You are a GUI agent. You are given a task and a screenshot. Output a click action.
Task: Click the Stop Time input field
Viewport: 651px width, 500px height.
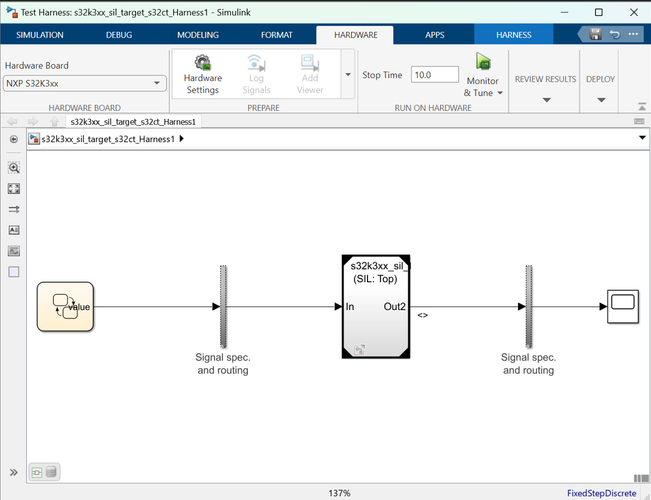coord(435,75)
